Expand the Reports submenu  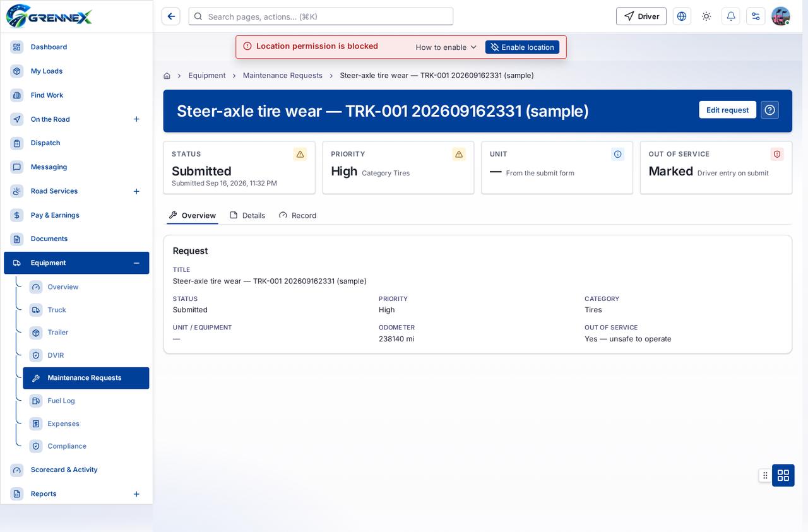(x=136, y=494)
